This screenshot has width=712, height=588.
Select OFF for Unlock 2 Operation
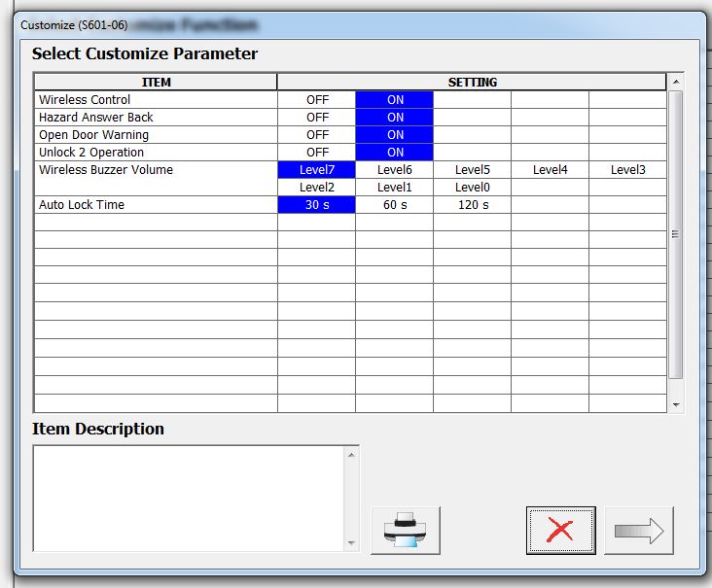click(317, 153)
